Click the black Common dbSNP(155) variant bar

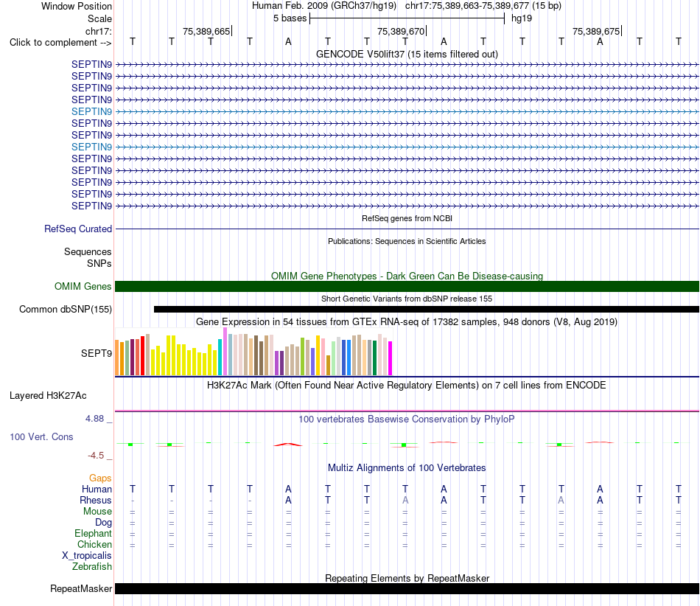[427, 309]
